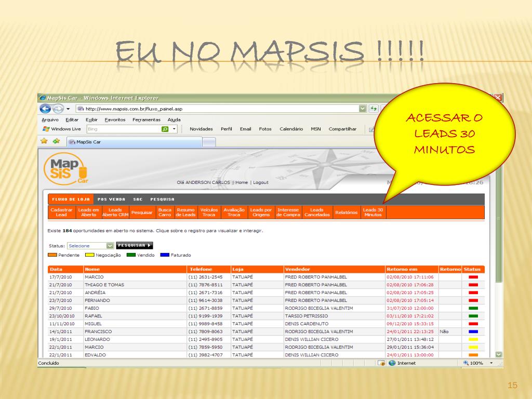Switch to the Pesquisa tab
The width and height of the screenshot is (532, 399).
162,199
